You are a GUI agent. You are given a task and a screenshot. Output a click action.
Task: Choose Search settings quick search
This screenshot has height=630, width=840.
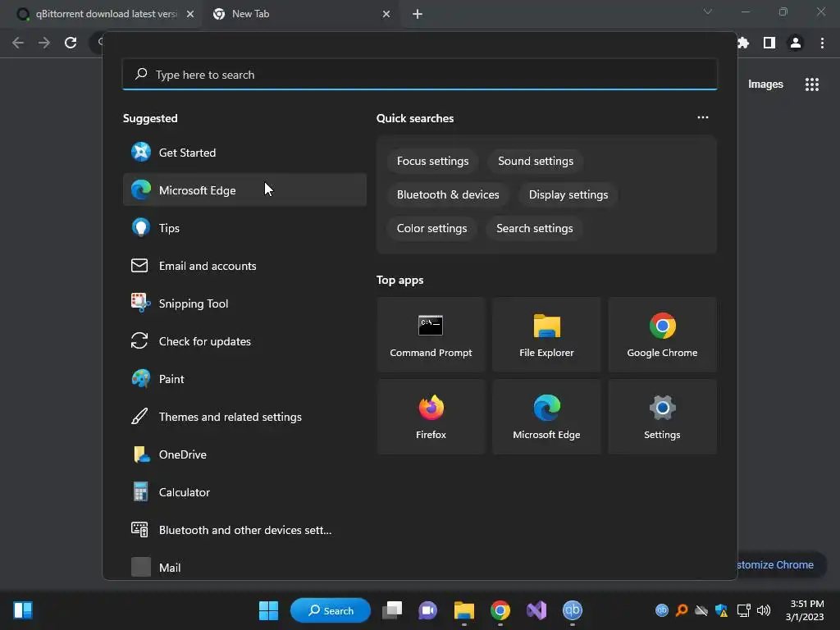pos(535,229)
